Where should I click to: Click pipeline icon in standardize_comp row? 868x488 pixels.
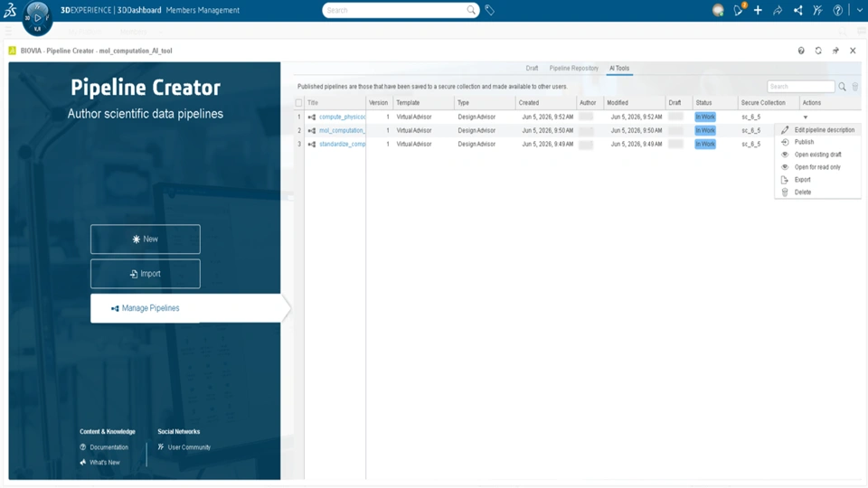point(312,144)
